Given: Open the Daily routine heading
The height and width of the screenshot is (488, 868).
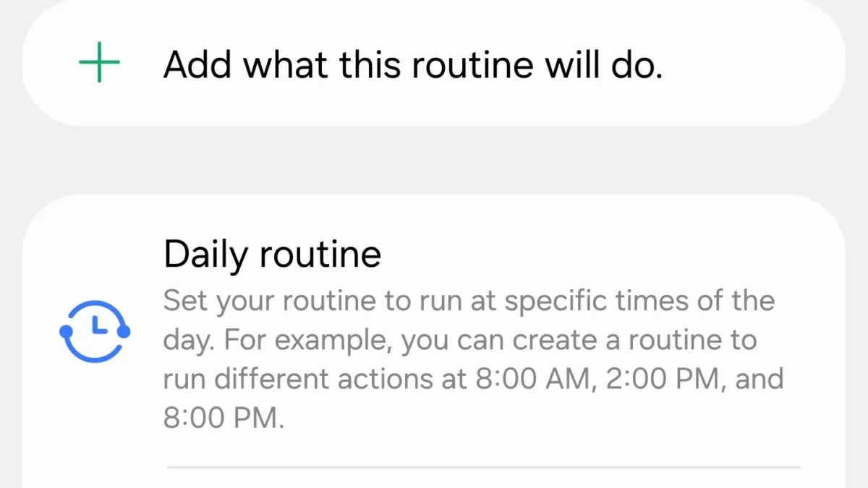Looking at the screenshot, I should [272, 254].
